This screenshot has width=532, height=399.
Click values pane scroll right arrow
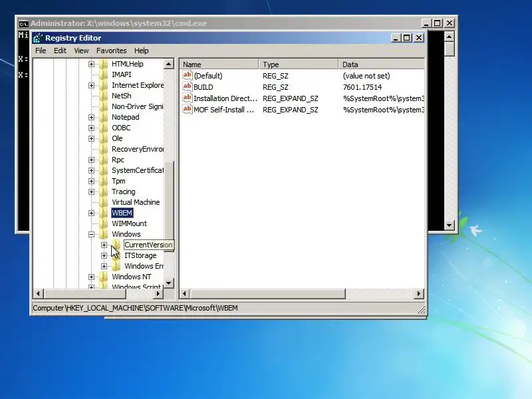(x=419, y=293)
